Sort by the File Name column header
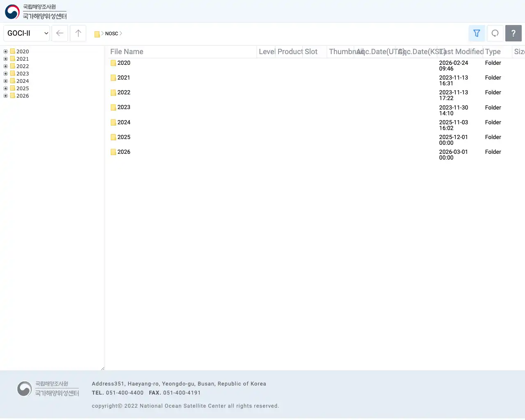Image resolution: width=525 pixels, height=420 pixels. (x=126, y=52)
